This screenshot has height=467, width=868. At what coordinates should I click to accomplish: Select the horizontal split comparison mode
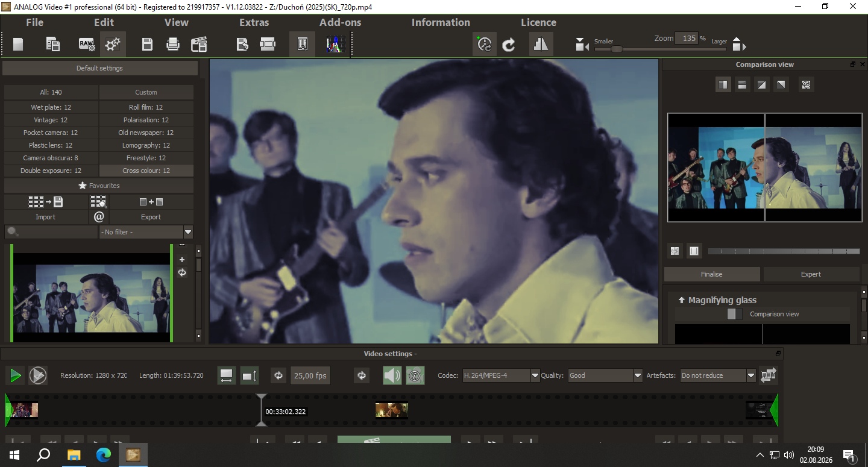pyautogui.click(x=743, y=85)
